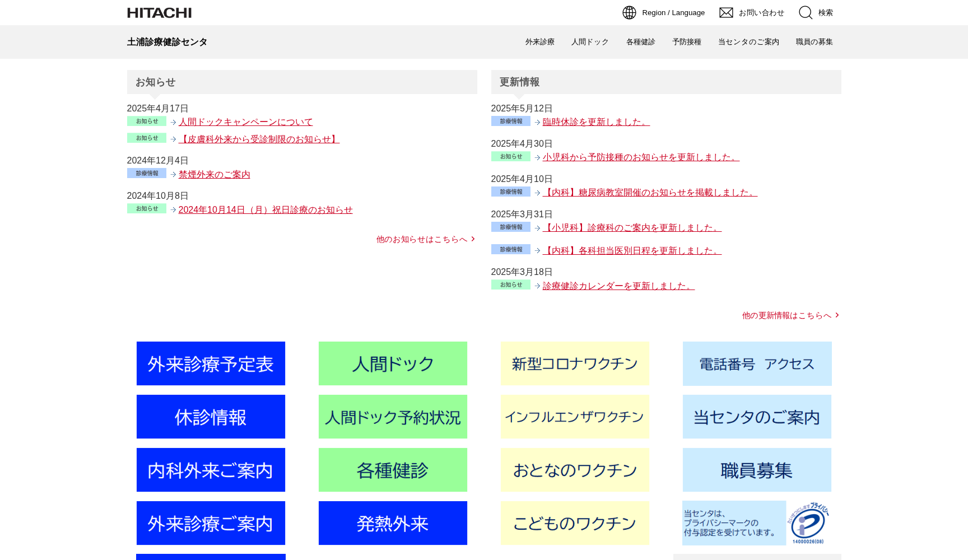
Task: Open the 臨時休診を更新しました link
Action: point(595,122)
